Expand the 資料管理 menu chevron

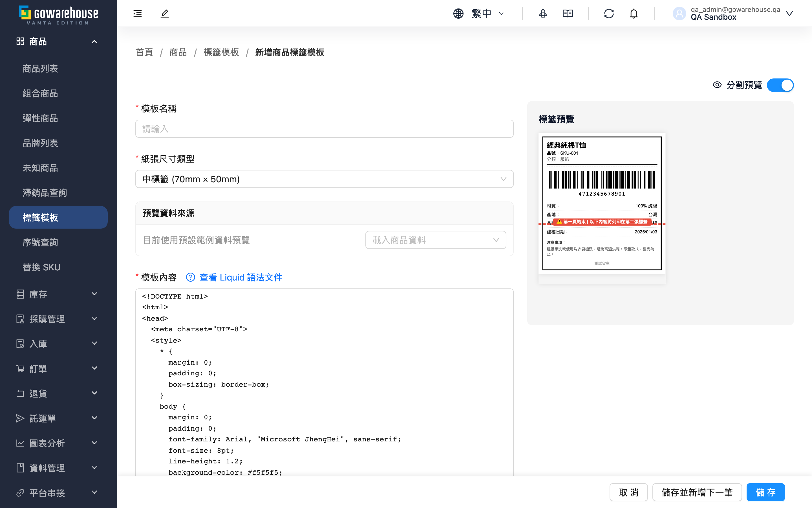[95, 468]
